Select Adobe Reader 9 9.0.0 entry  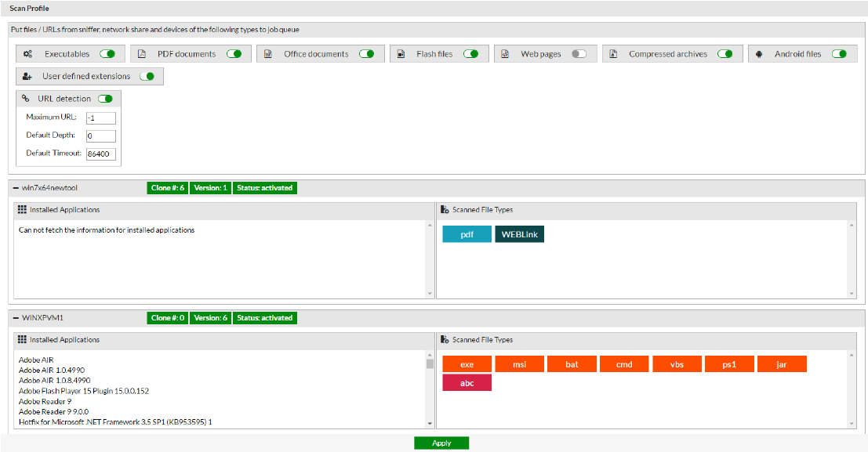(x=53, y=411)
